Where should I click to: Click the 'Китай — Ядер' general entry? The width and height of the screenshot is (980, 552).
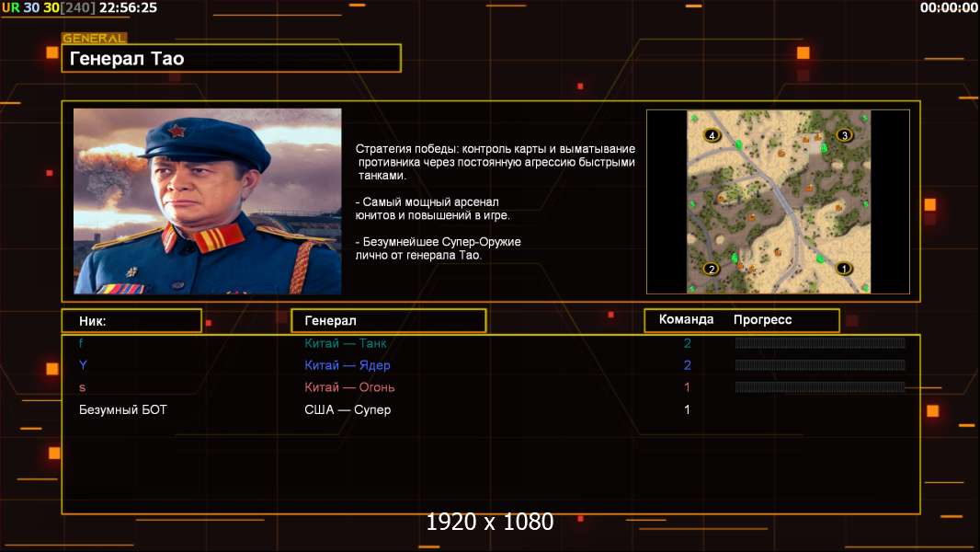pos(348,365)
